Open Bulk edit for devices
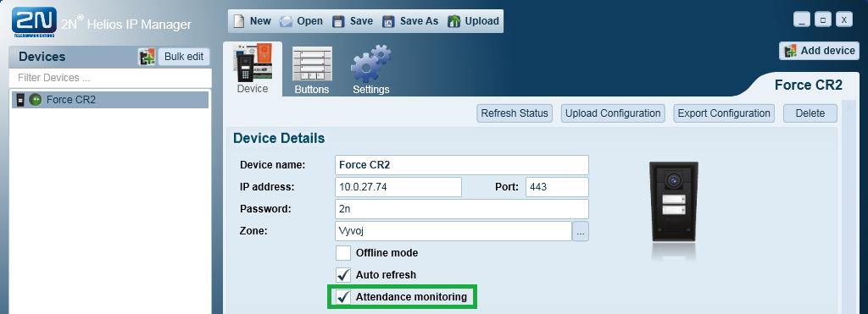Viewport: 868px width, 314px height. point(184,57)
